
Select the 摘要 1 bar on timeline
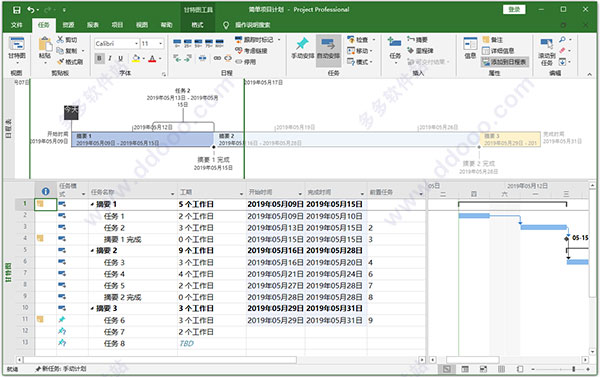pyautogui.click(x=142, y=139)
